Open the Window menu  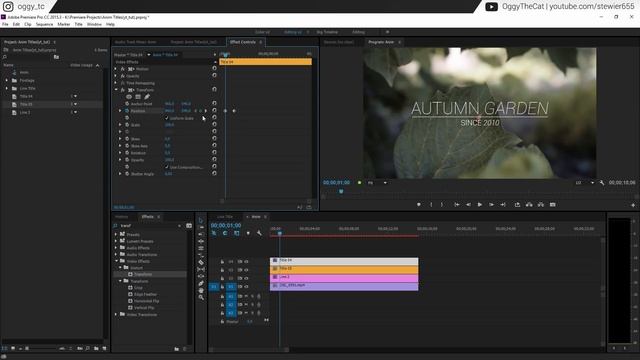pyautogui.click(x=94, y=24)
